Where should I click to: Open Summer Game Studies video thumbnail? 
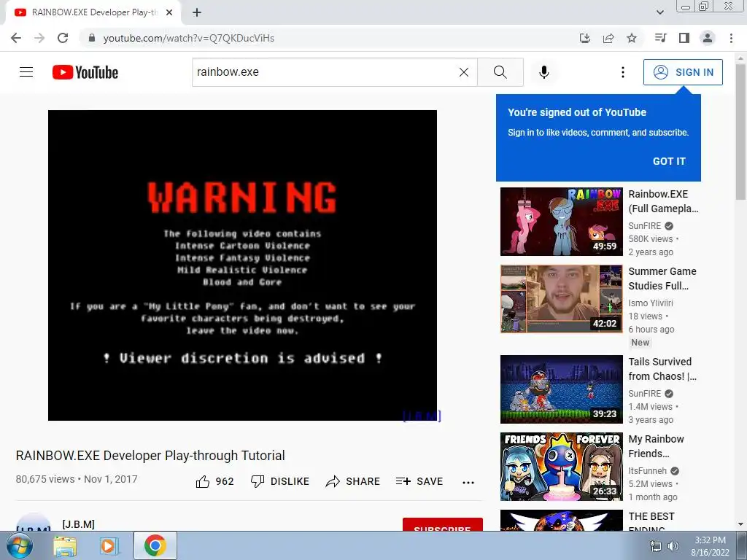[561, 298]
